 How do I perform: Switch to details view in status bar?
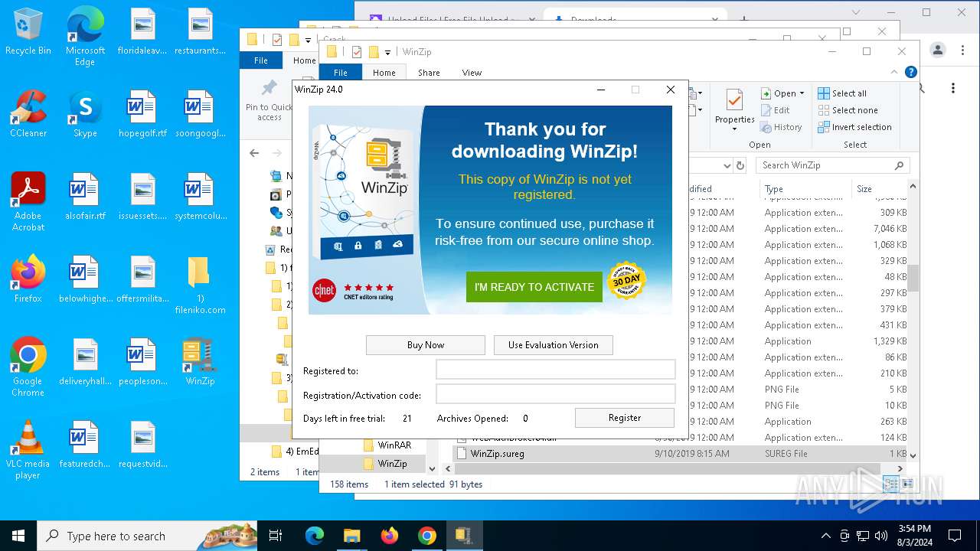[x=890, y=484]
